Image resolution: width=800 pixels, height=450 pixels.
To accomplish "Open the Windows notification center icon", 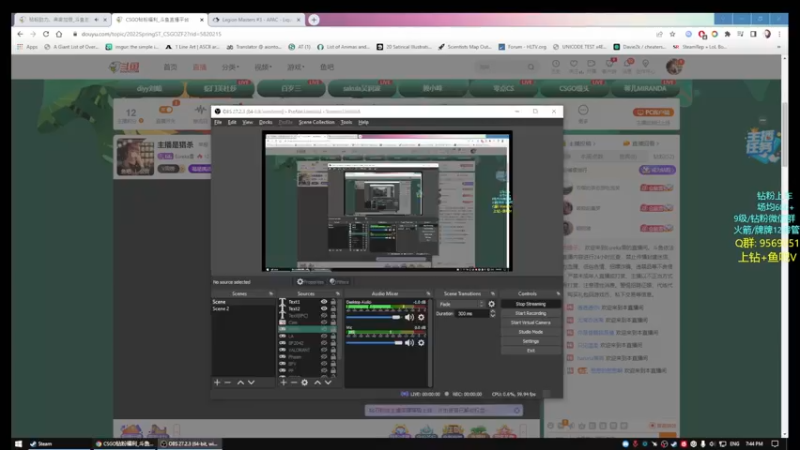I will tap(775, 443).
